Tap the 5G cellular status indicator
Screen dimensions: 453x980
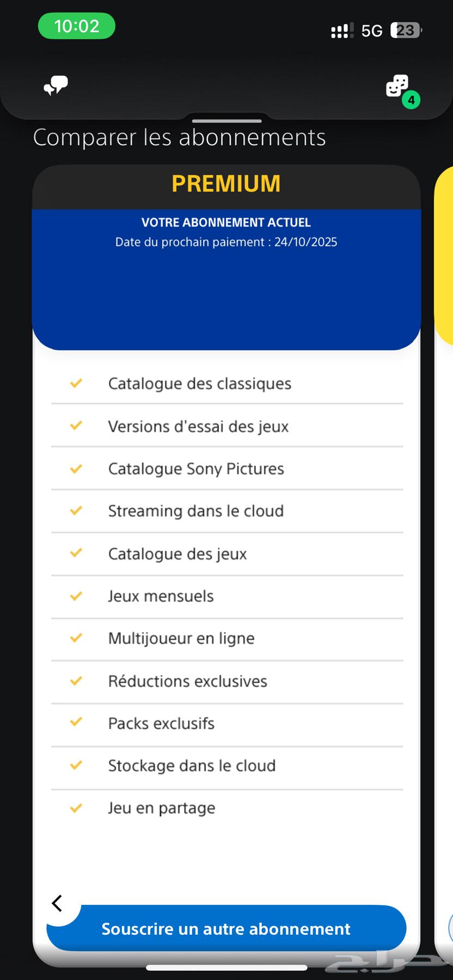pyautogui.click(x=372, y=31)
